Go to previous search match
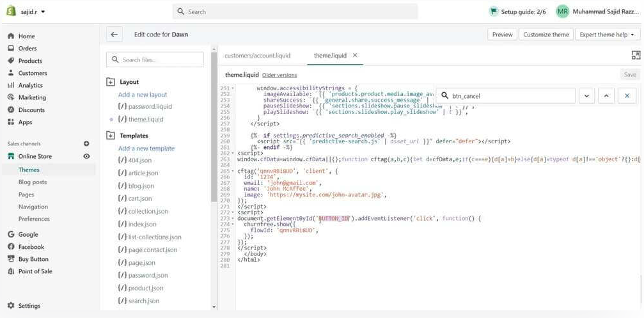 click(606, 96)
